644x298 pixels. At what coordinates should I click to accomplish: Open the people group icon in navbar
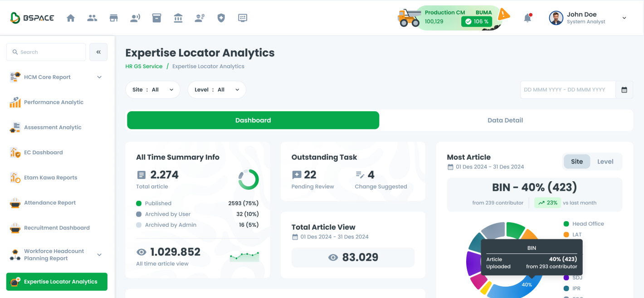pos(92,18)
